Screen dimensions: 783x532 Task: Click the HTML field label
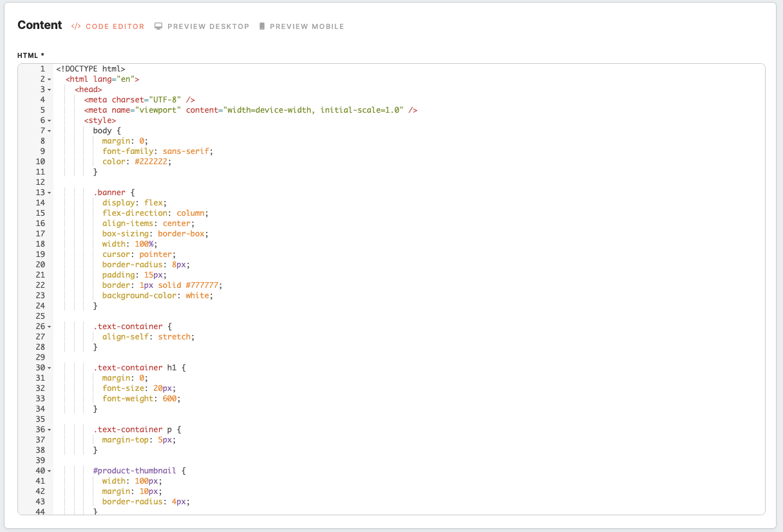pos(31,55)
